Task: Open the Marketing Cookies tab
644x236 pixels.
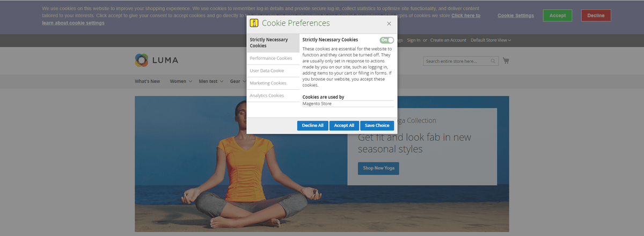Action: point(268,83)
